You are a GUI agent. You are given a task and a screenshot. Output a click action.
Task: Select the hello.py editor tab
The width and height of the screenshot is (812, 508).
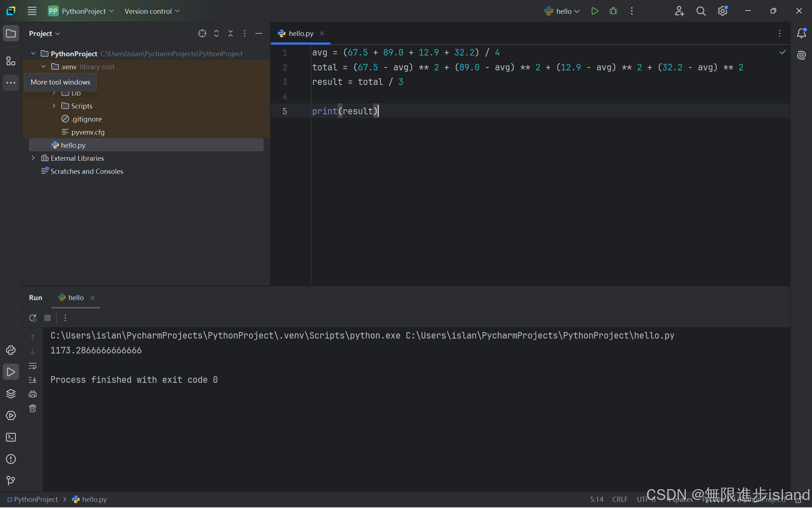[x=301, y=33]
